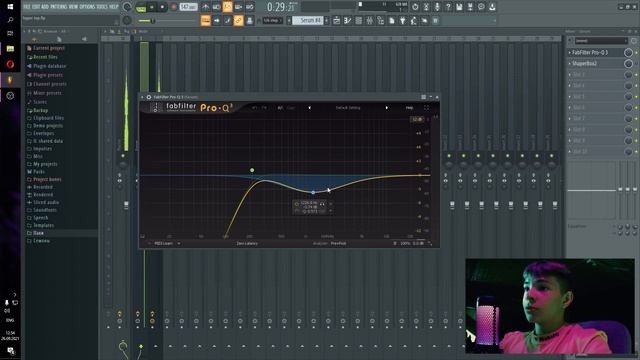Open ShaperBox2 slot menu arrow
The width and height of the screenshot is (640, 360).
pyautogui.click(x=570, y=64)
